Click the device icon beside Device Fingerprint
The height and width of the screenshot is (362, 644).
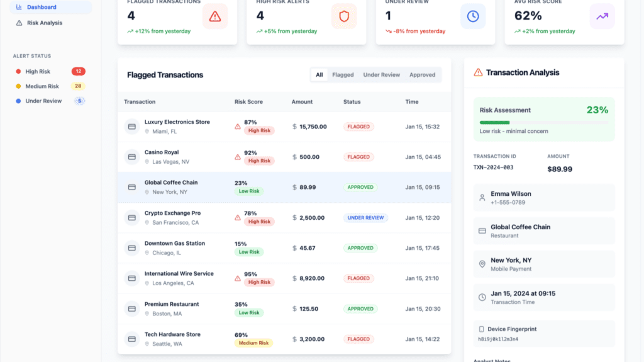(482, 329)
